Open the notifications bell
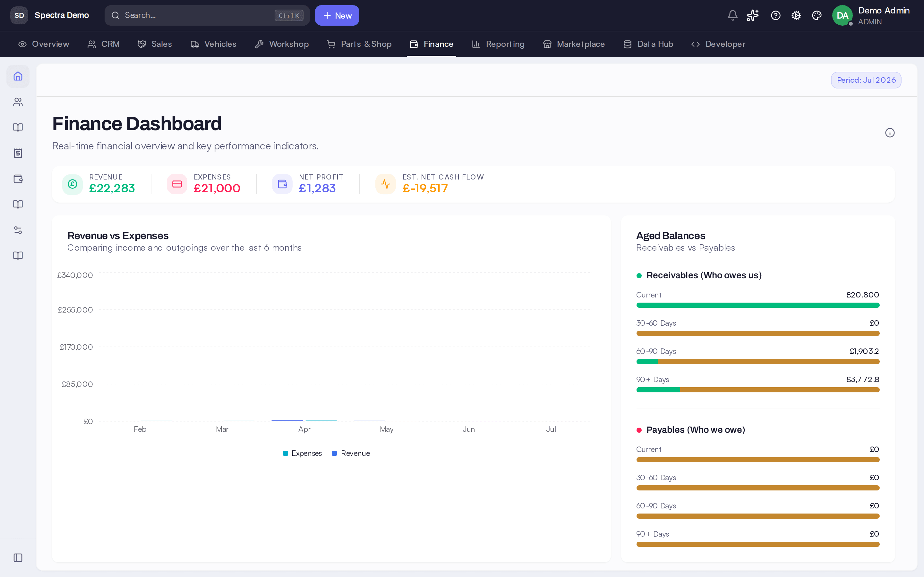This screenshot has height=577, width=924. tap(732, 15)
